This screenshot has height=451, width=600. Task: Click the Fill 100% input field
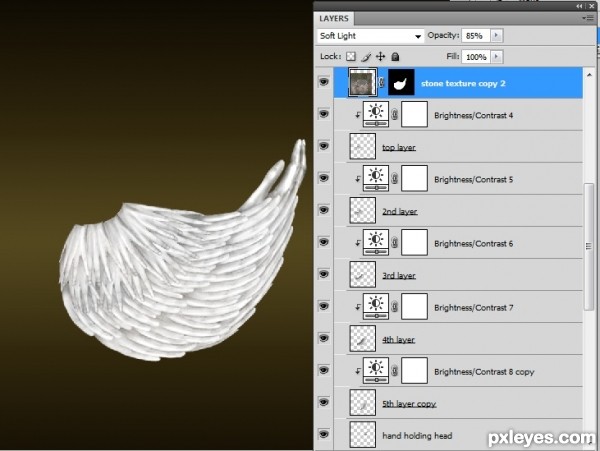[476, 57]
